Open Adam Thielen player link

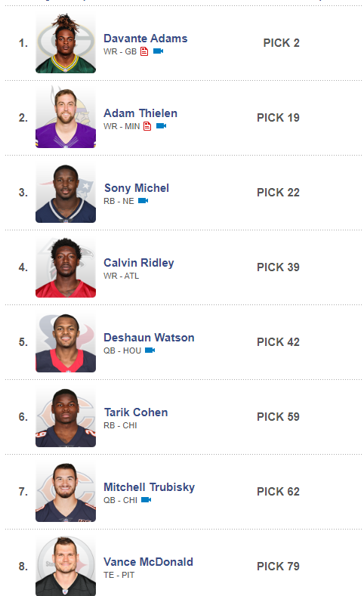point(140,113)
